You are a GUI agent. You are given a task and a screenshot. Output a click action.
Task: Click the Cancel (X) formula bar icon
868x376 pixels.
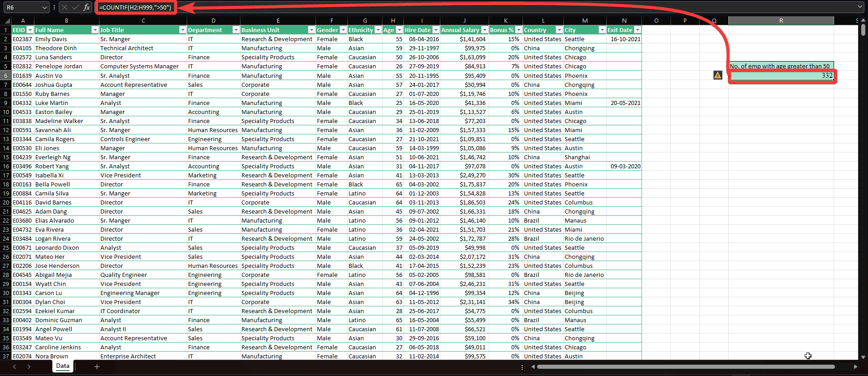(x=65, y=7)
